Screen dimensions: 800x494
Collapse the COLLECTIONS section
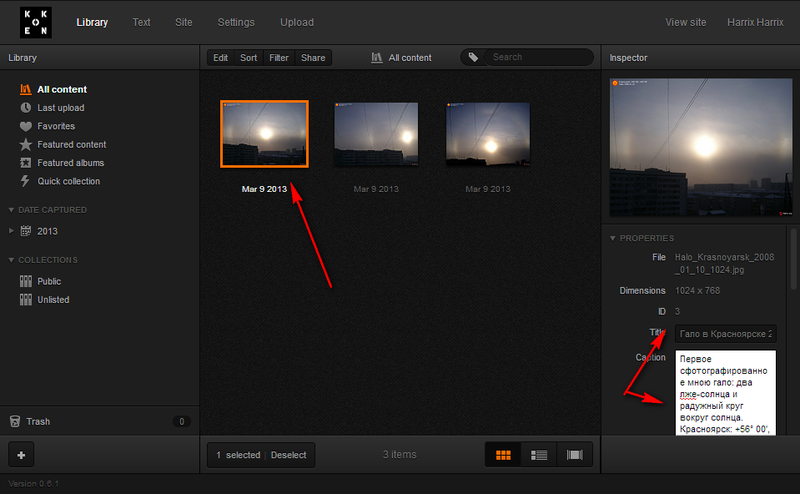coord(11,260)
